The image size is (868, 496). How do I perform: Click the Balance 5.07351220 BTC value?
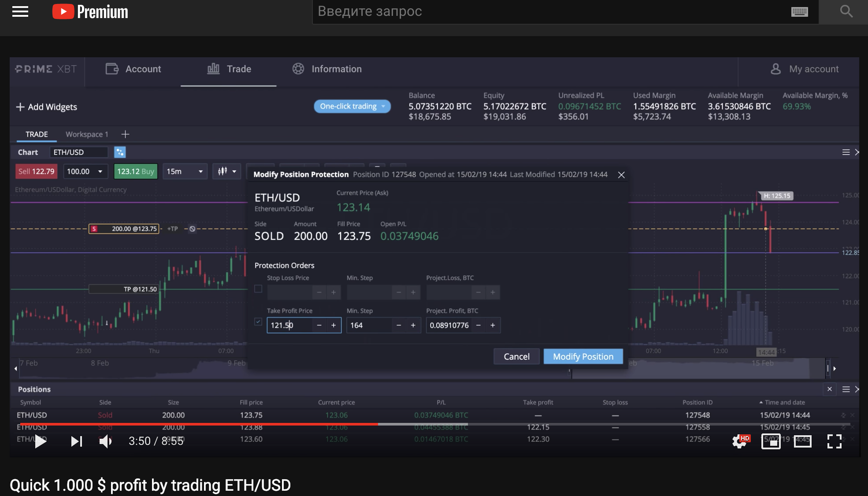440,106
